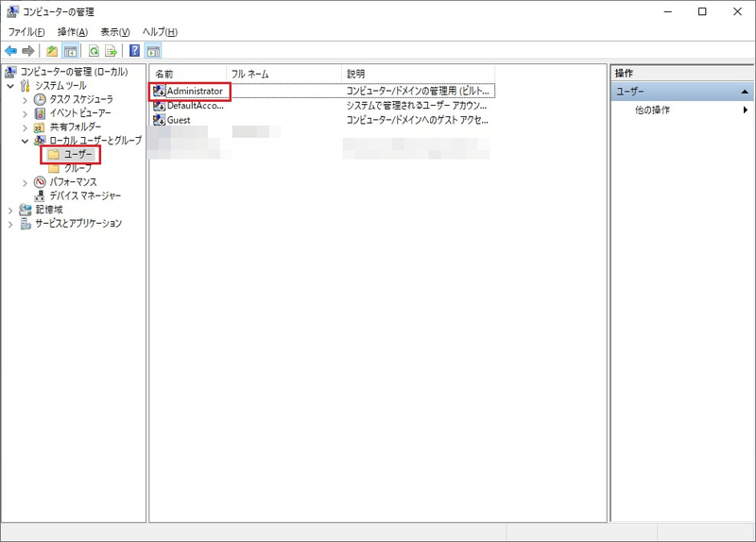This screenshot has height=542, width=756.
Task: Click the Up one level folder icon
Action: tap(52, 51)
